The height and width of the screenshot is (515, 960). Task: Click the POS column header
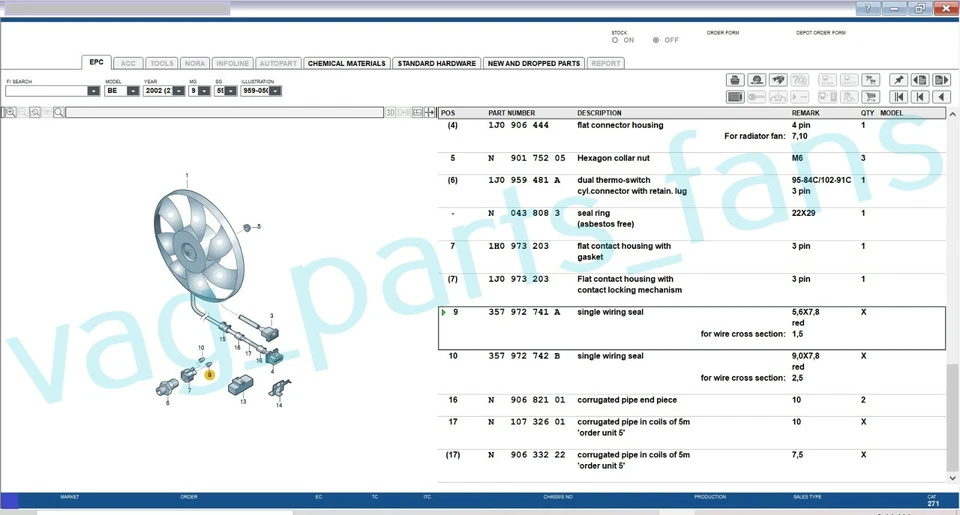pyautogui.click(x=448, y=113)
